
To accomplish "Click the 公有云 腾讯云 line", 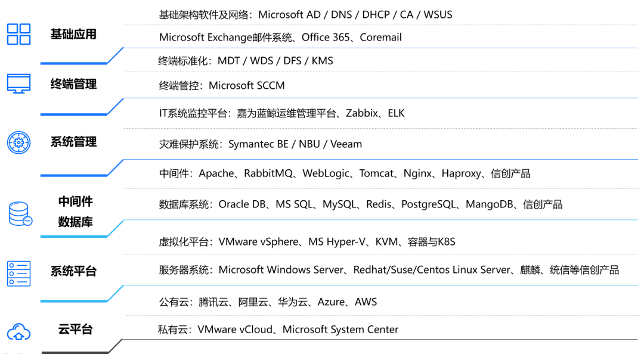I will point(268,302).
